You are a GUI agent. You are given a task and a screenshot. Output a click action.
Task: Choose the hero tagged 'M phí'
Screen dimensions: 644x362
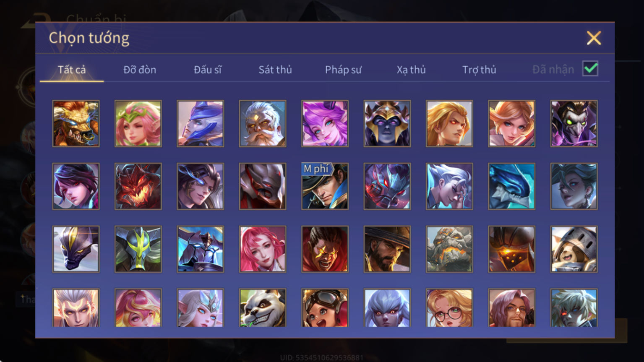tap(325, 186)
